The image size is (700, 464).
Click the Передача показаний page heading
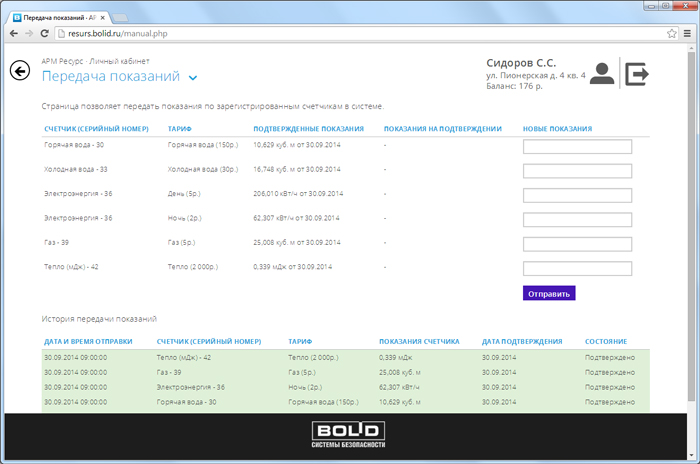point(110,76)
